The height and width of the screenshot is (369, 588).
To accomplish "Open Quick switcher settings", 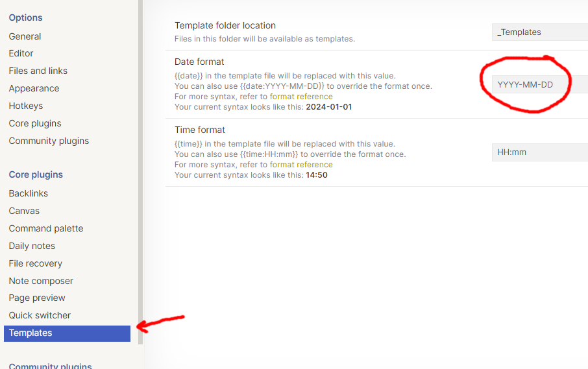I will pyautogui.click(x=40, y=315).
